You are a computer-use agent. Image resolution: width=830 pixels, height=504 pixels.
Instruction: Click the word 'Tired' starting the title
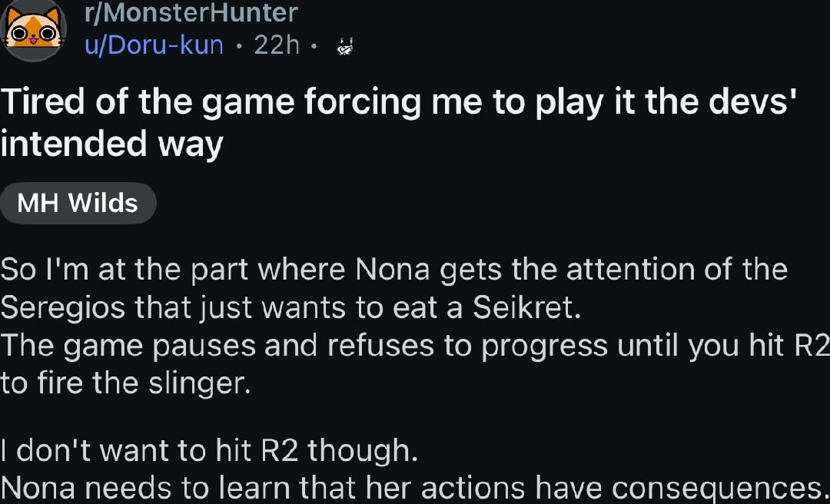pos(43,101)
